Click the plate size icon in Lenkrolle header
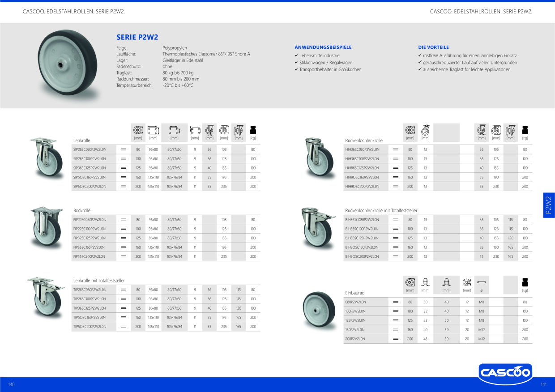Viewport: 555px width, 392px height. pyautogui.click(x=153, y=130)
